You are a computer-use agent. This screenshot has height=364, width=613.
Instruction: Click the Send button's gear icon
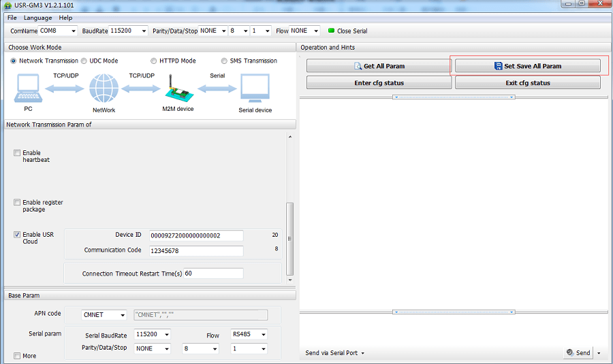point(569,352)
